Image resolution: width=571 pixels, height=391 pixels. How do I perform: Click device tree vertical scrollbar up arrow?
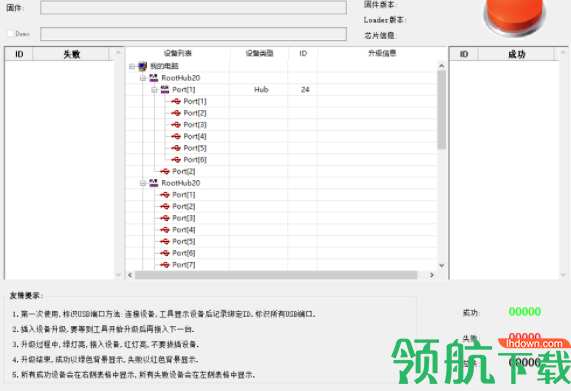click(441, 66)
